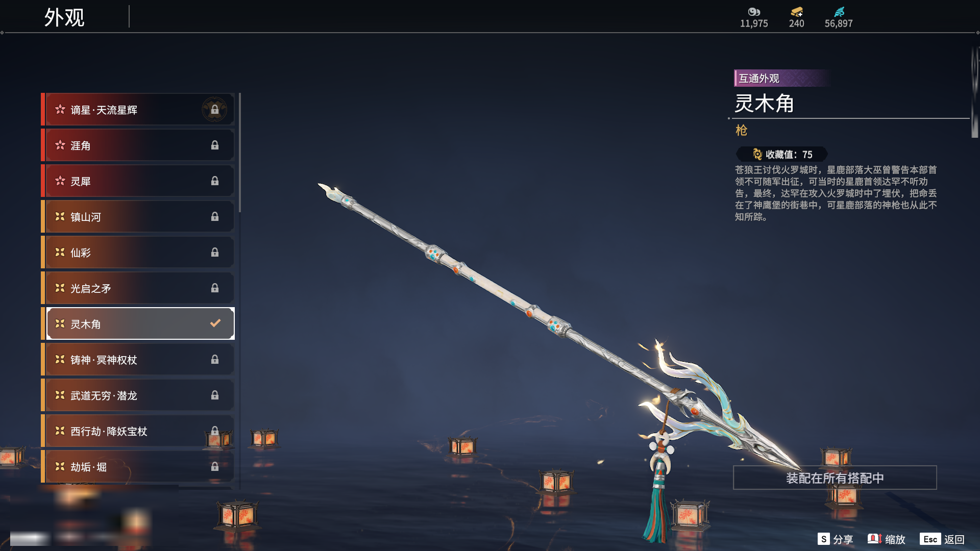
Task: Click the S key share icon
Action: point(823,539)
